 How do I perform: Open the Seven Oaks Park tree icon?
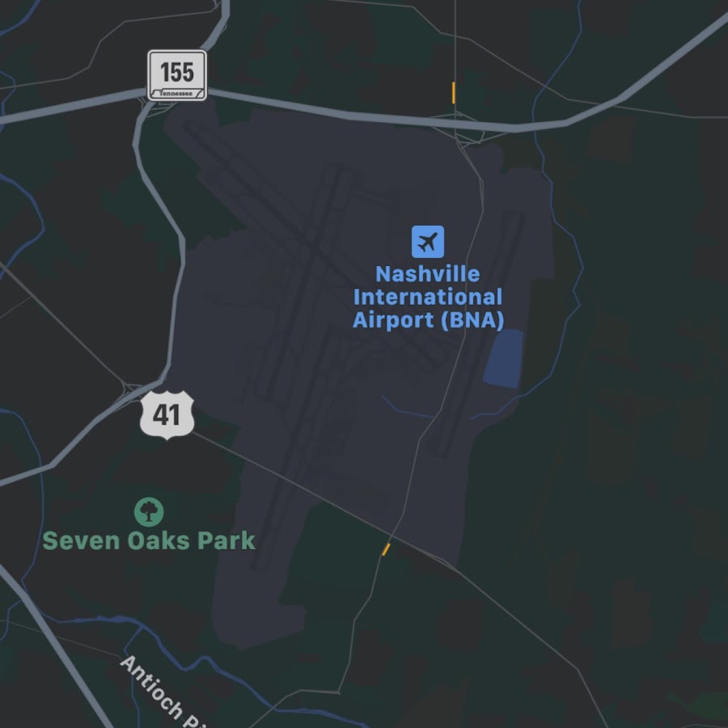(x=149, y=512)
